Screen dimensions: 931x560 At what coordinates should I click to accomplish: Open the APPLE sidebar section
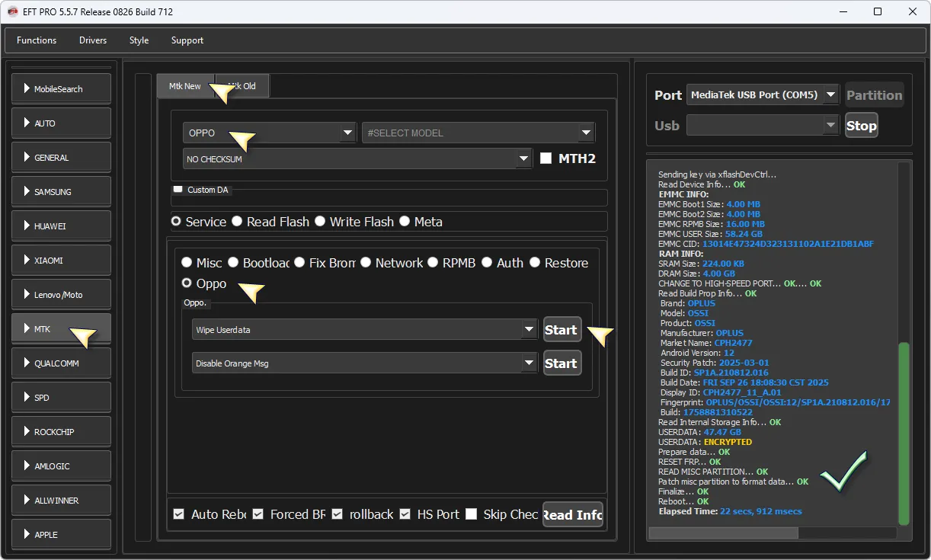[x=61, y=535]
